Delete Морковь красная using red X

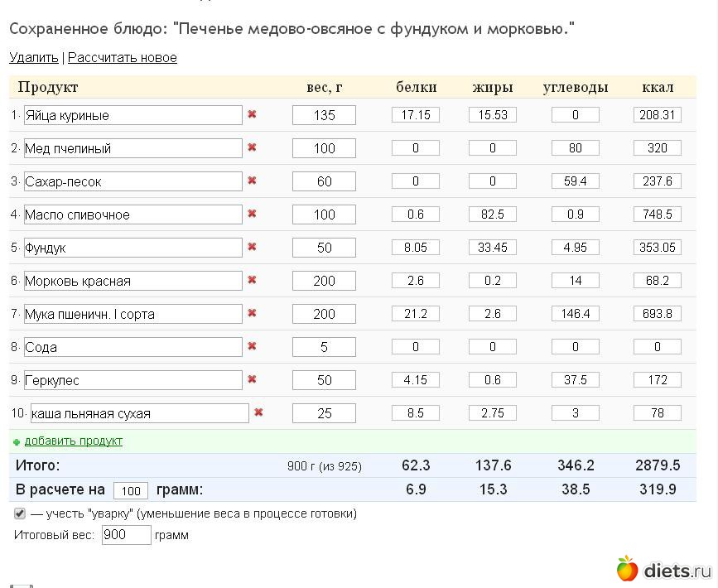[x=252, y=280]
